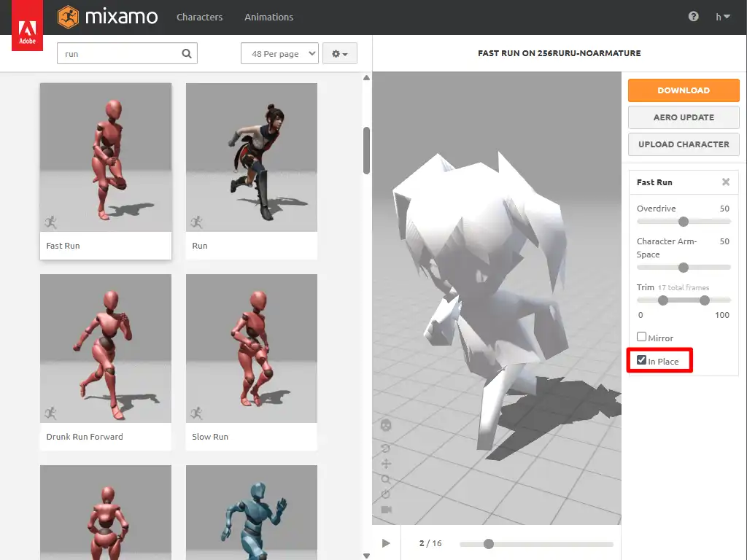
Task: Click the Overdrive slider handle
Action: pos(684,222)
